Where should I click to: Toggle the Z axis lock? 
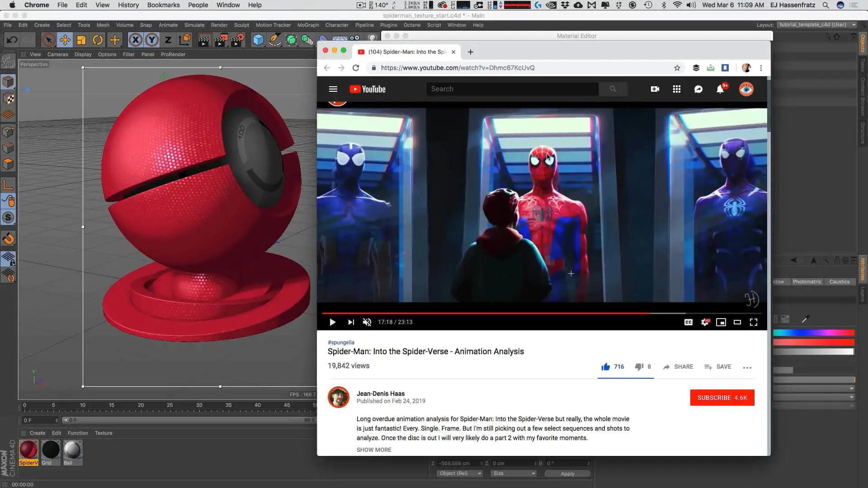168,40
